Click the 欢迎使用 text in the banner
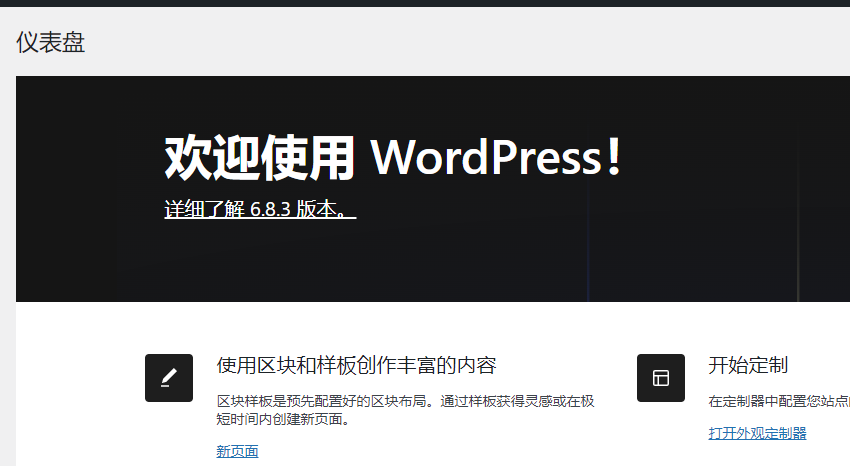The height and width of the screenshot is (466, 850). coord(259,157)
